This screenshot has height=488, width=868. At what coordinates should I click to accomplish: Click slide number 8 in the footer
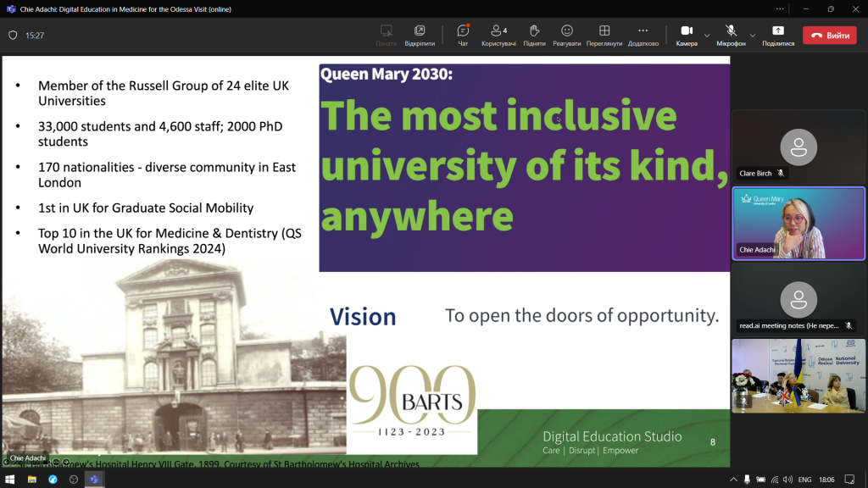(712, 442)
